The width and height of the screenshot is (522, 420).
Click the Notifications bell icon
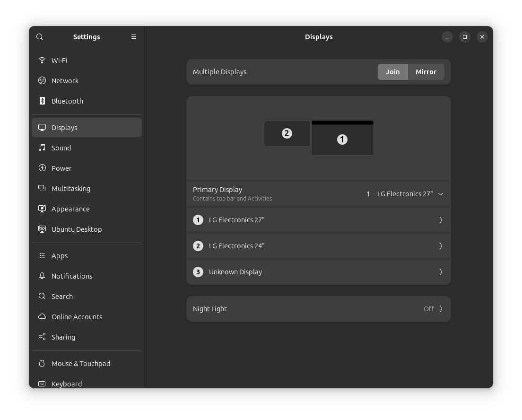42,276
